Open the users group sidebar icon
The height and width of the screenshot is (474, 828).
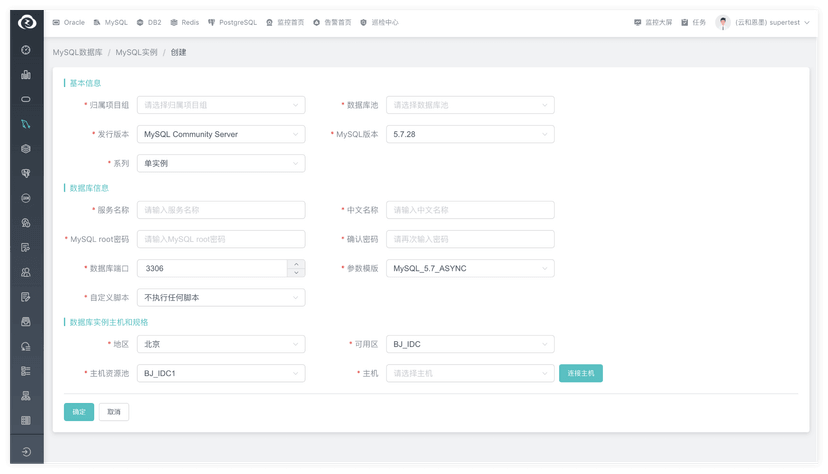point(26,272)
